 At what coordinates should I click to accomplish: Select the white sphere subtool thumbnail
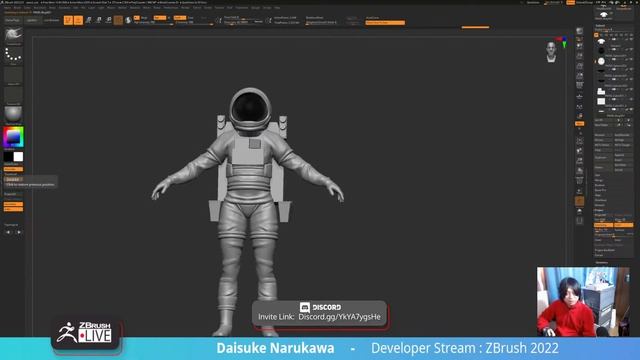[601, 61]
